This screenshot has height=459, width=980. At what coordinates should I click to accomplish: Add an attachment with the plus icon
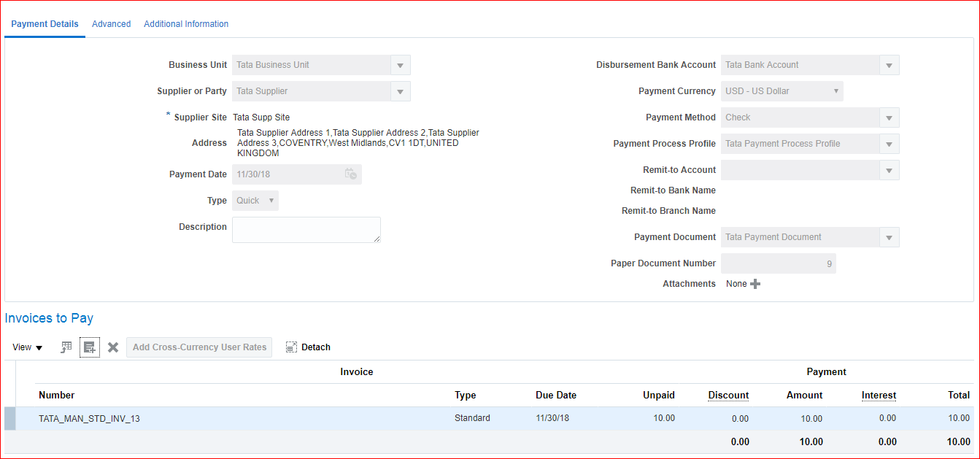pyautogui.click(x=755, y=284)
